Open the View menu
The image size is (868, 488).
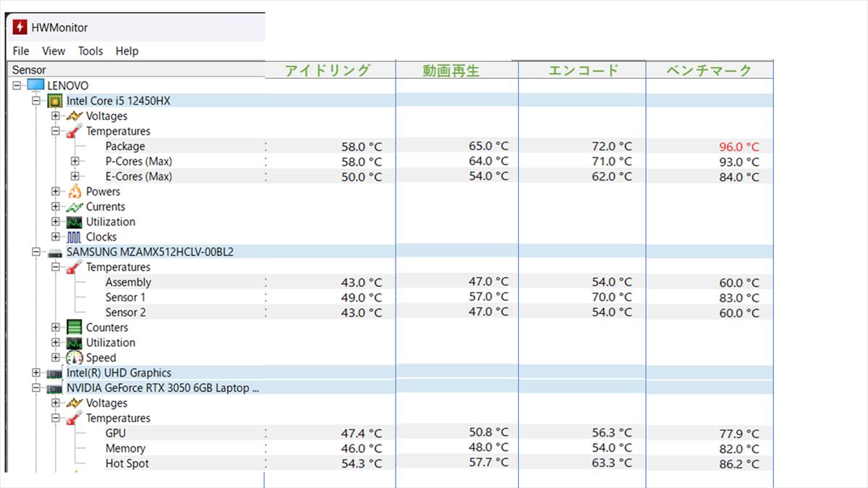click(54, 51)
